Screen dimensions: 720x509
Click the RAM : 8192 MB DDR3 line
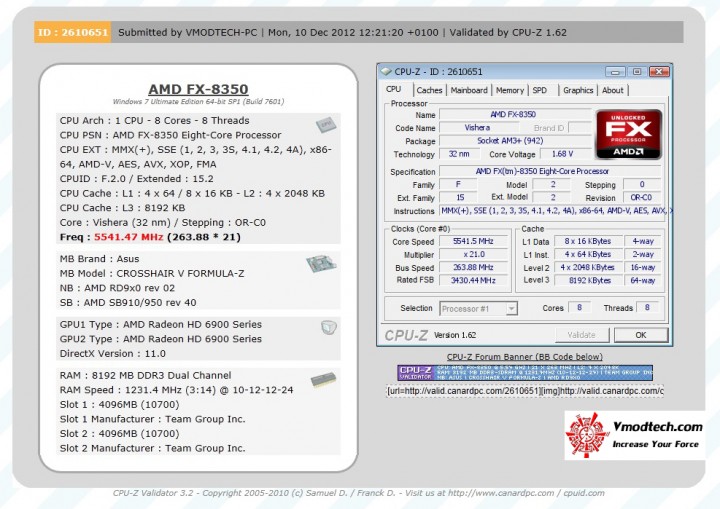tap(145, 375)
